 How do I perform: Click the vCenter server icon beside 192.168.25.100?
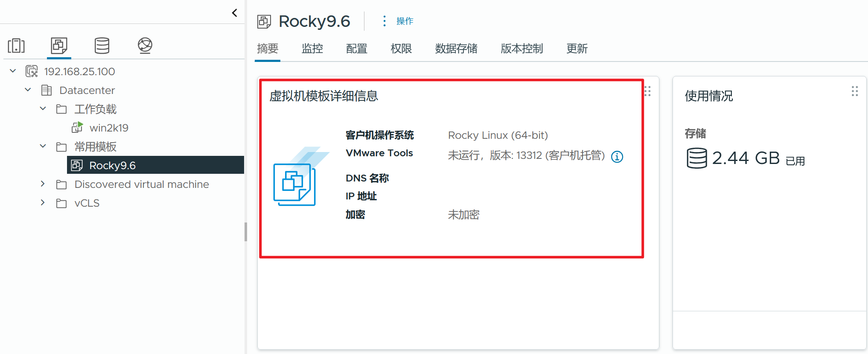pyautogui.click(x=32, y=71)
